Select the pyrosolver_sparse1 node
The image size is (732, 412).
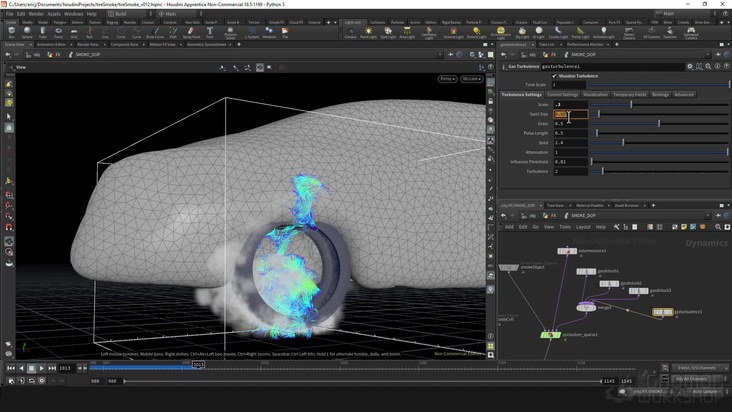tap(550, 335)
